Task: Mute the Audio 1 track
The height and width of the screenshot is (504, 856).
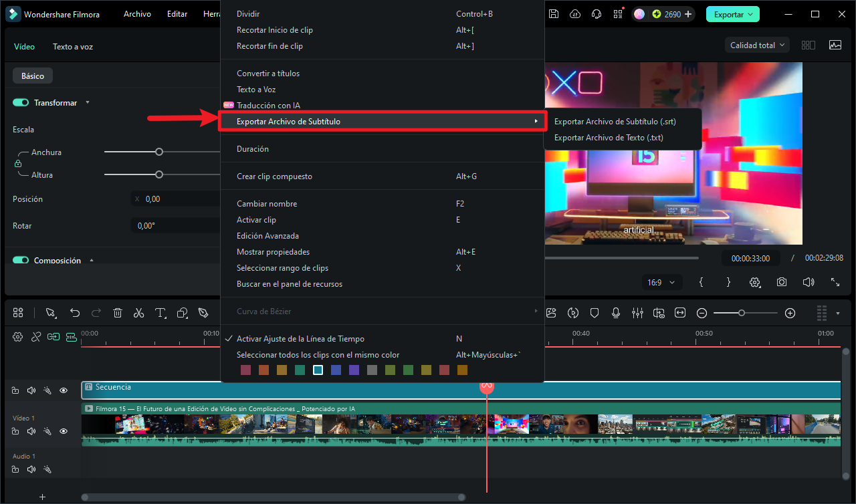Action: coord(31,469)
